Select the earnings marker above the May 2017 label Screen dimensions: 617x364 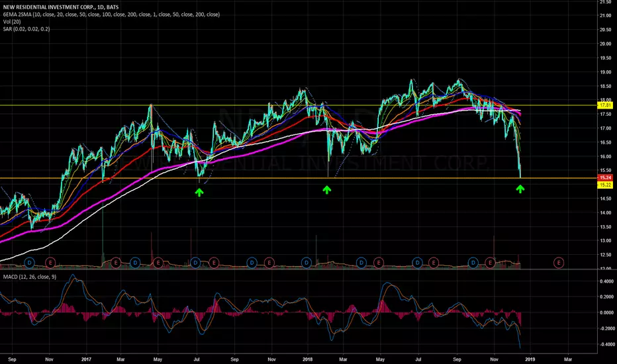point(158,262)
